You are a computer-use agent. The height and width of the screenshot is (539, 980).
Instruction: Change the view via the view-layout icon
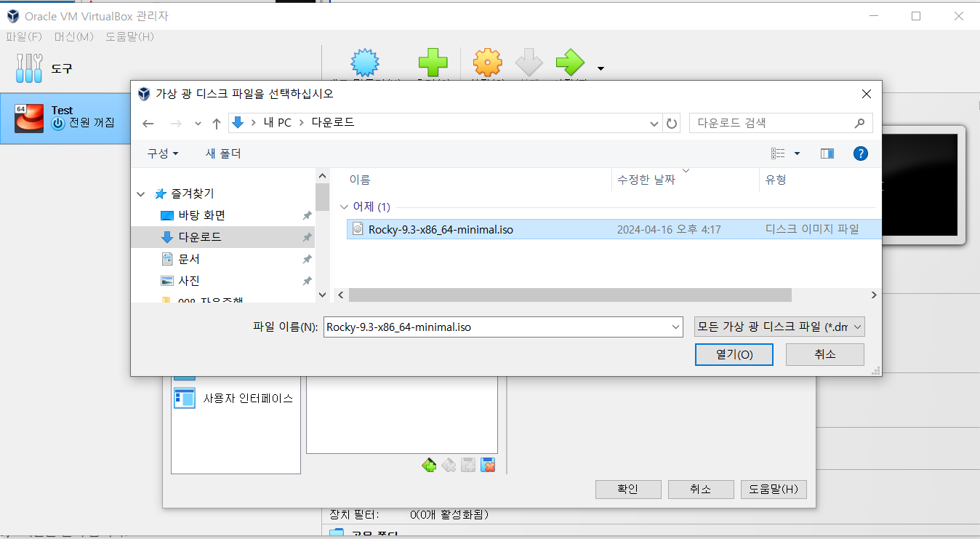pos(779,153)
